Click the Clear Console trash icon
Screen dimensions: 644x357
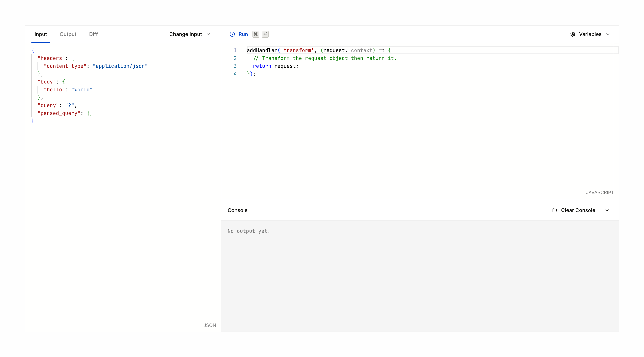click(x=554, y=210)
